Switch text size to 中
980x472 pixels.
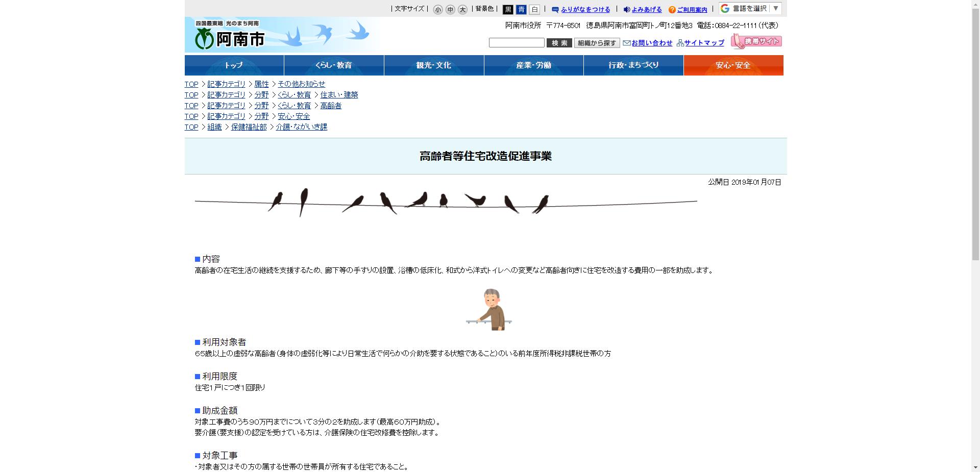tap(450, 9)
